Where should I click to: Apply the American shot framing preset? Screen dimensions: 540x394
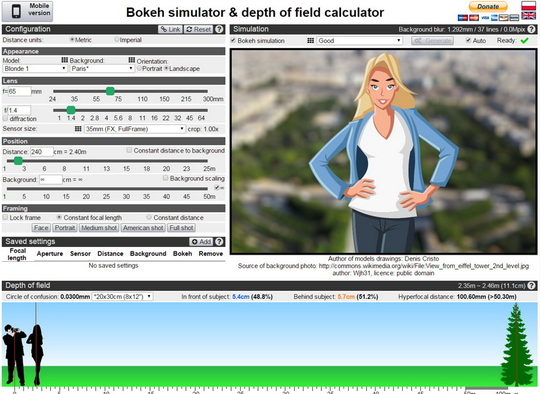click(143, 228)
